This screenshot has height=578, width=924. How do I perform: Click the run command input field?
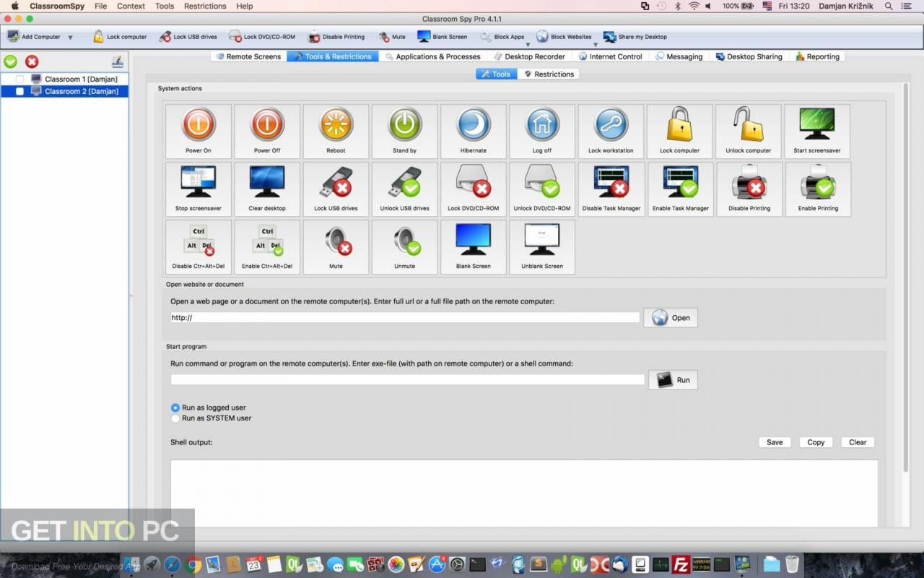pyautogui.click(x=407, y=380)
